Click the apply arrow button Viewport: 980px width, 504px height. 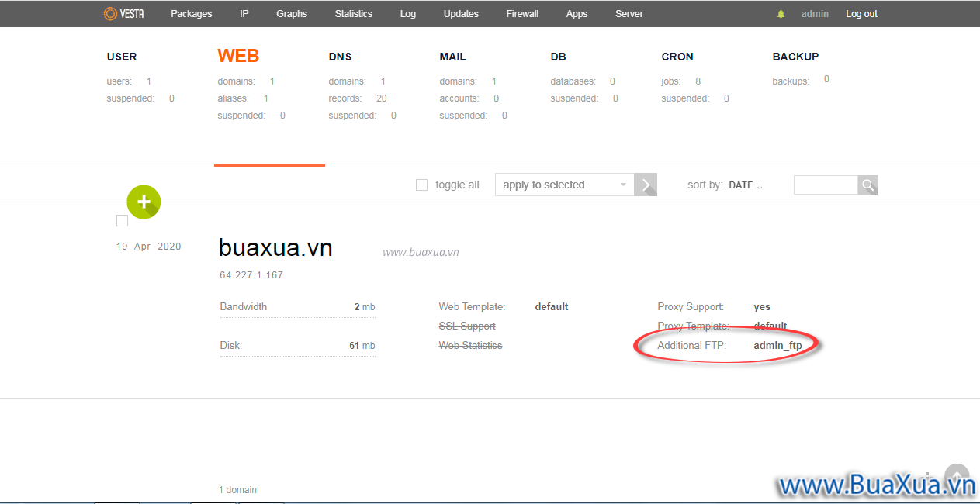click(x=646, y=185)
